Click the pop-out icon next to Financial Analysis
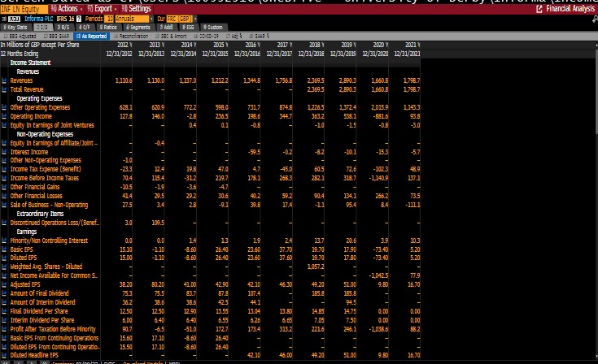598x364 pixels. (x=539, y=9)
